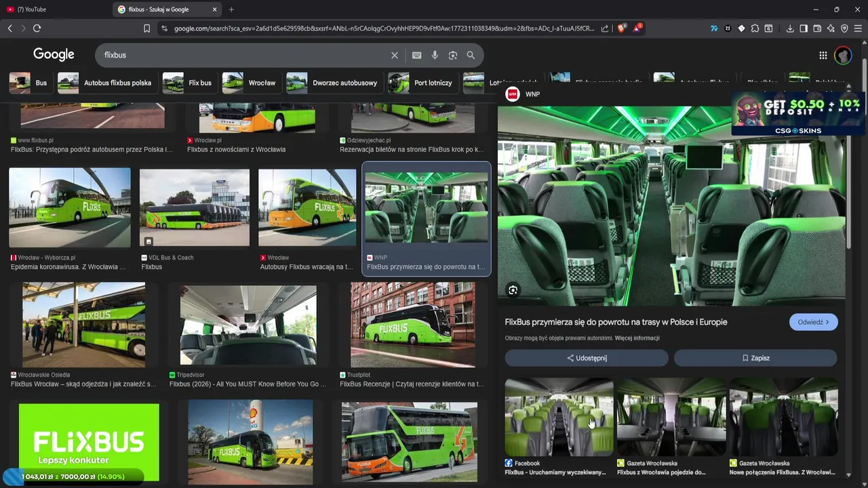Open Autobusy Flixbus wracają image result
Image resolution: width=868 pixels, height=488 pixels.
pyautogui.click(x=307, y=207)
